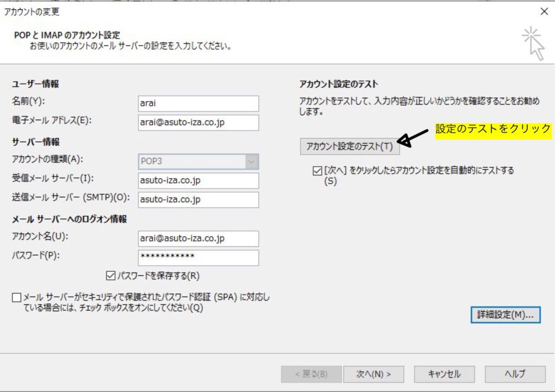Click the disabled 戻る(B) back button
This screenshot has width=555, height=392.
[x=311, y=374]
